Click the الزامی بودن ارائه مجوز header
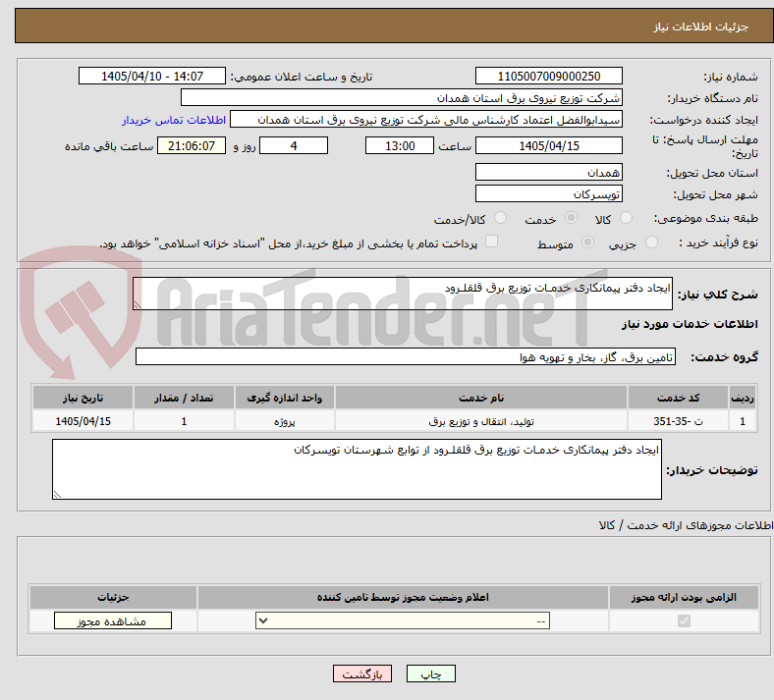This screenshot has height=700, width=774. (684, 597)
